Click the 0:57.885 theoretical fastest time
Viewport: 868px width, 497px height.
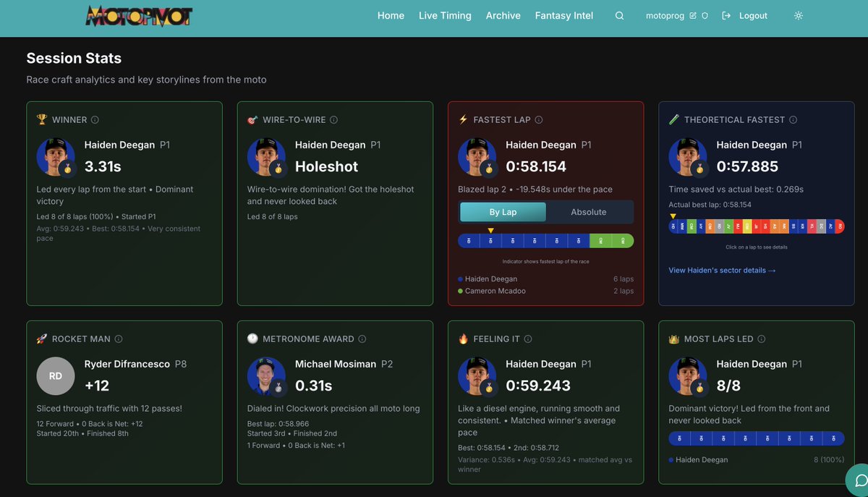747,166
